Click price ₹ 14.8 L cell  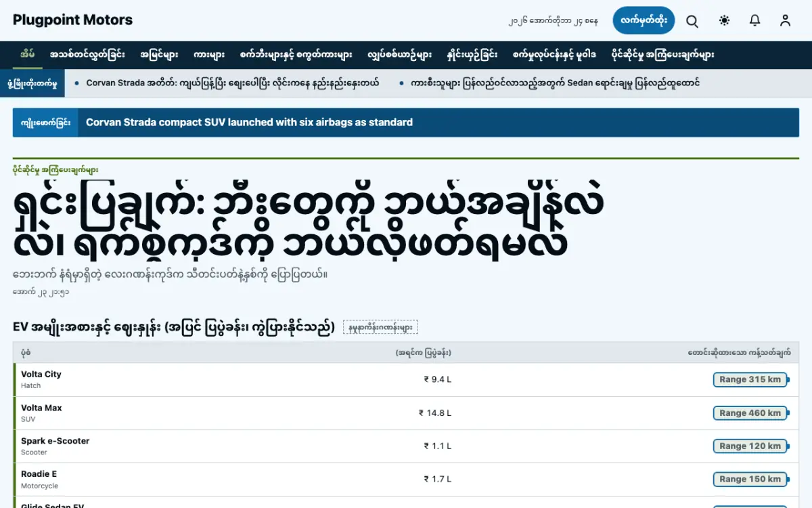pos(435,412)
